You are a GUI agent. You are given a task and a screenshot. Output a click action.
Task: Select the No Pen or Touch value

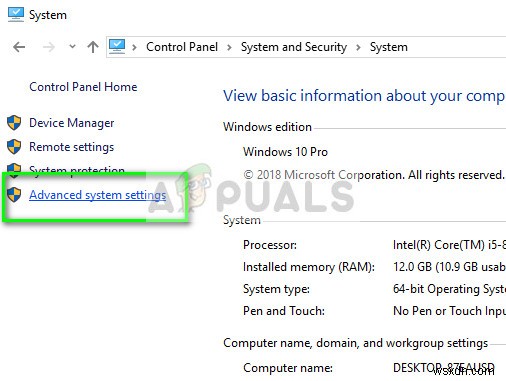[x=449, y=311]
